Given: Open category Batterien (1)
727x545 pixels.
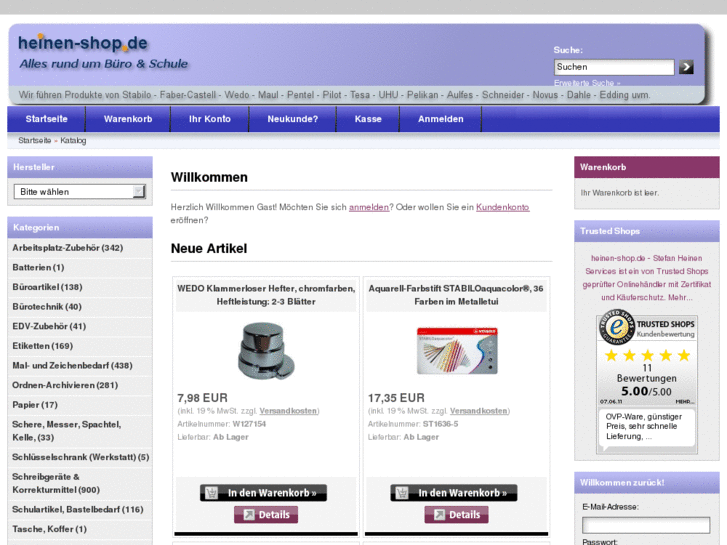Looking at the screenshot, I should (x=38, y=267).
